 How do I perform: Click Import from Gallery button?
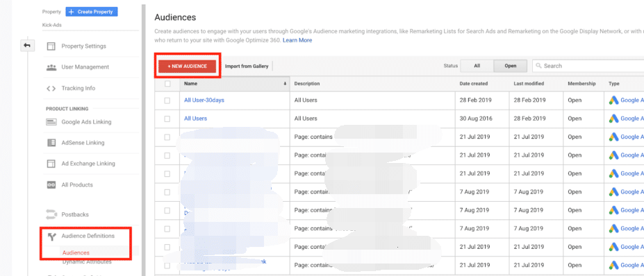[247, 66]
